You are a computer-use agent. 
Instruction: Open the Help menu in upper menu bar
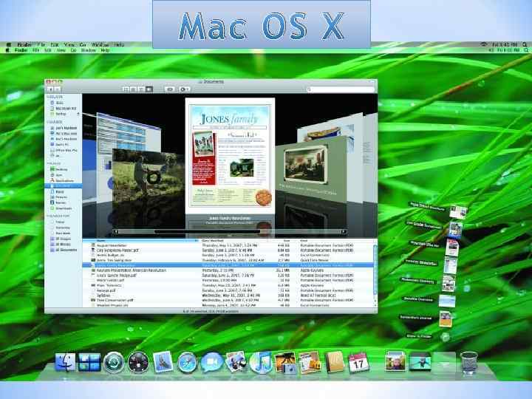pos(119,44)
